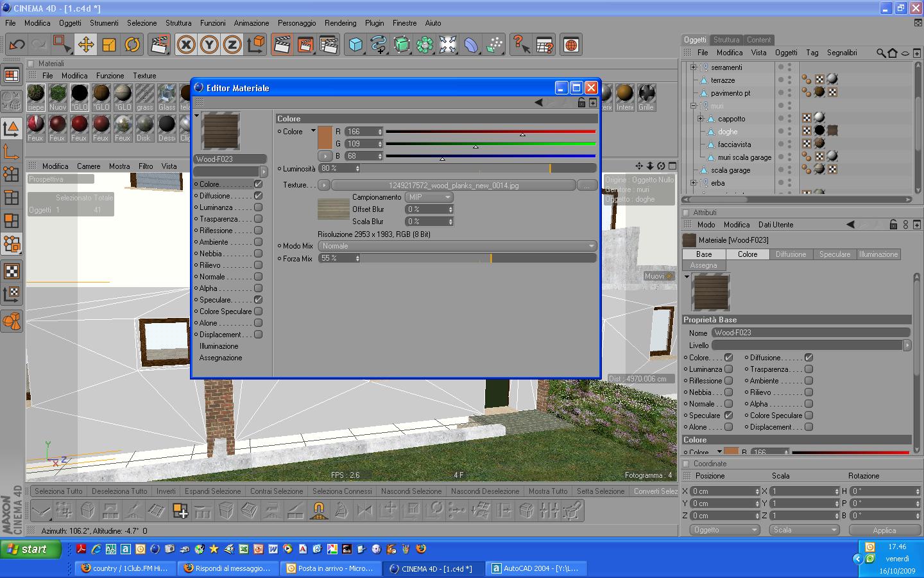Click the Windows start button
The image size is (924, 578).
pyautogui.click(x=31, y=549)
